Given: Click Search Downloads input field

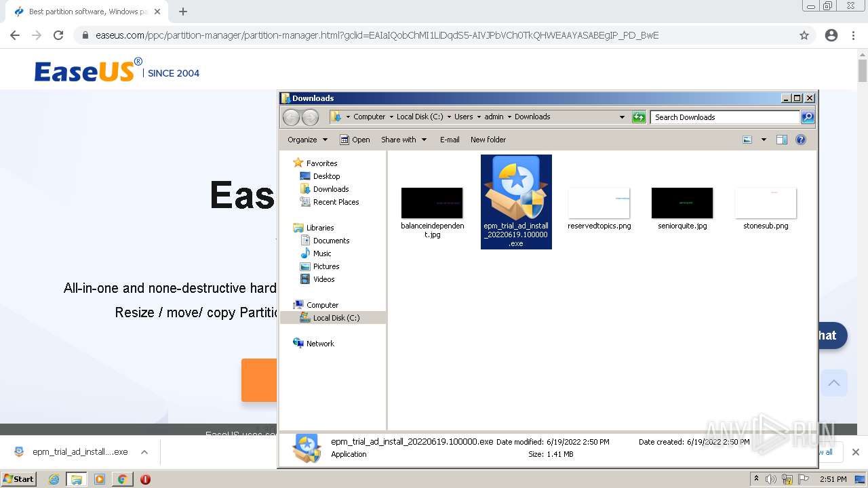Looking at the screenshot, I should tap(725, 117).
